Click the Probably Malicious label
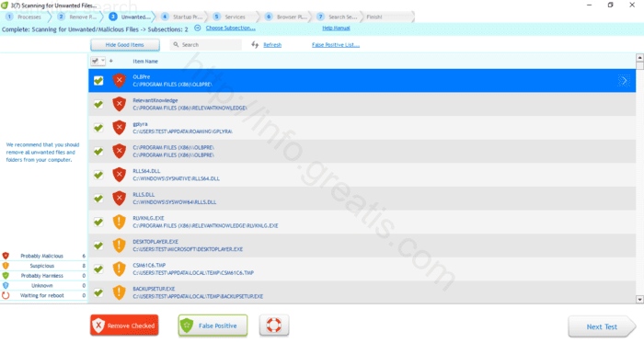 [42, 256]
